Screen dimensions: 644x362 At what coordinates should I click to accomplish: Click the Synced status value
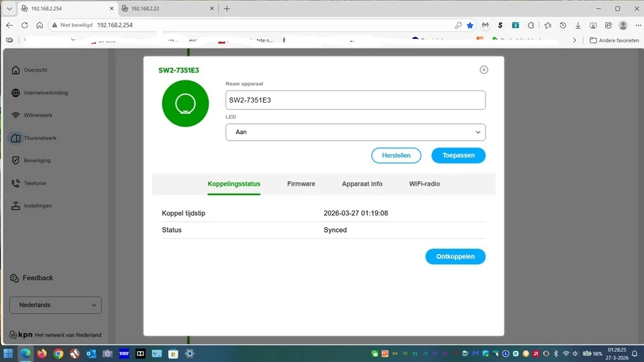pos(335,230)
